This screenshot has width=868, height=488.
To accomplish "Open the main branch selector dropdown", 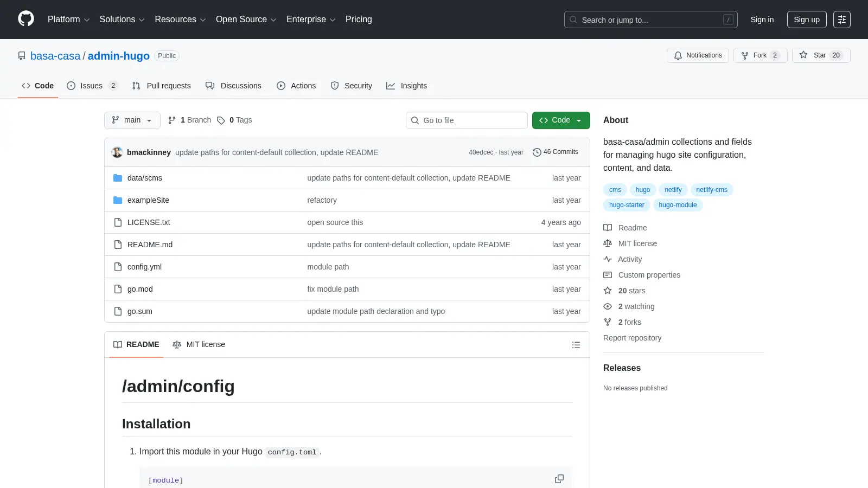I will [x=132, y=120].
